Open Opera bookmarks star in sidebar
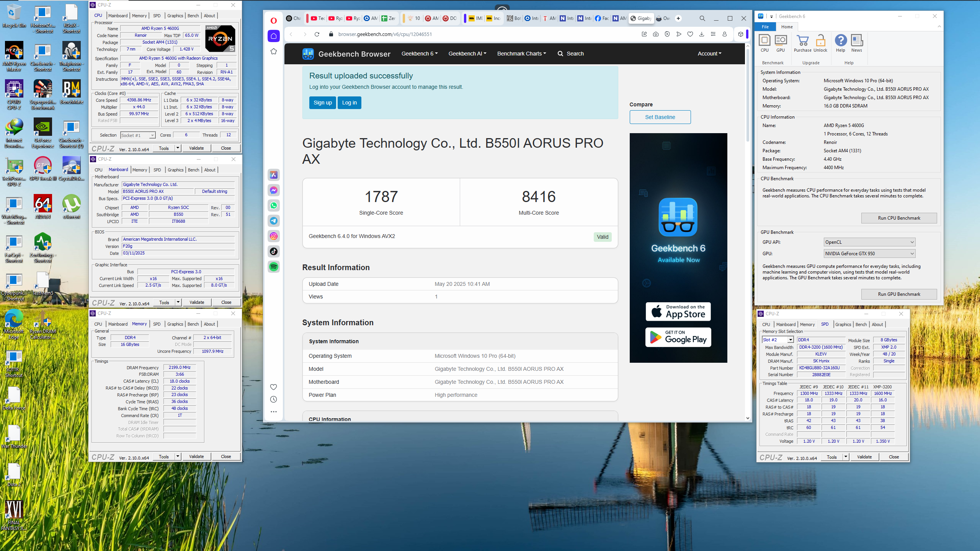This screenshot has width=980, height=551. (273, 51)
